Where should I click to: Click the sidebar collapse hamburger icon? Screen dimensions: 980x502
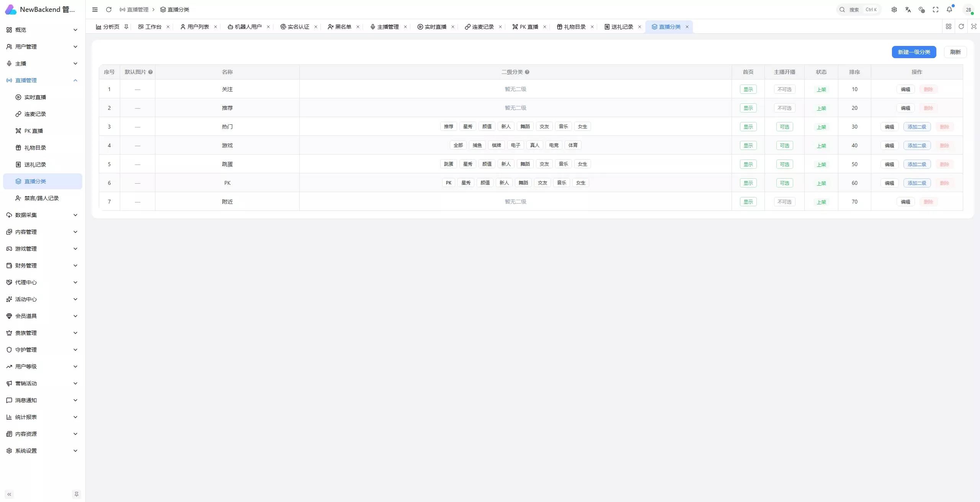[x=95, y=10]
